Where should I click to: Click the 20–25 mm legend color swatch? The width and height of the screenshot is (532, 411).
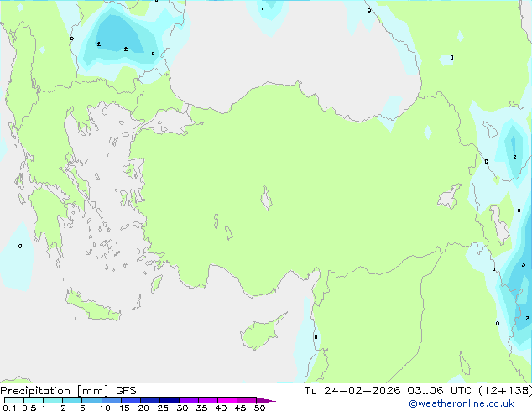[x=150, y=400]
